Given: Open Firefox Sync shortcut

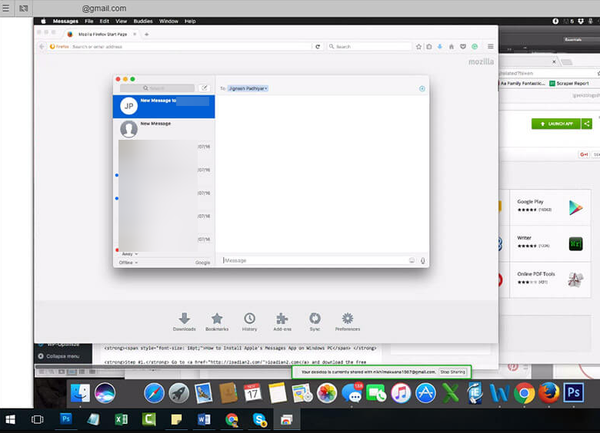Looking at the screenshot, I should [x=315, y=319].
